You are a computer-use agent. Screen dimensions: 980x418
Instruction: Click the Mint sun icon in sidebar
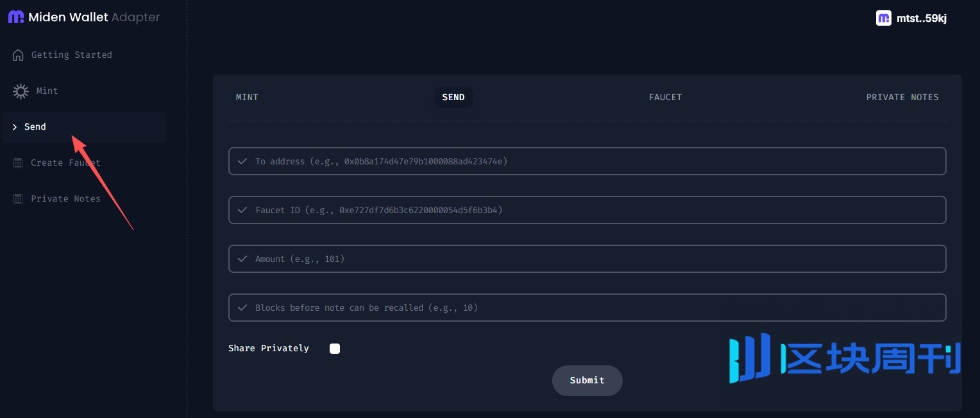[21, 91]
